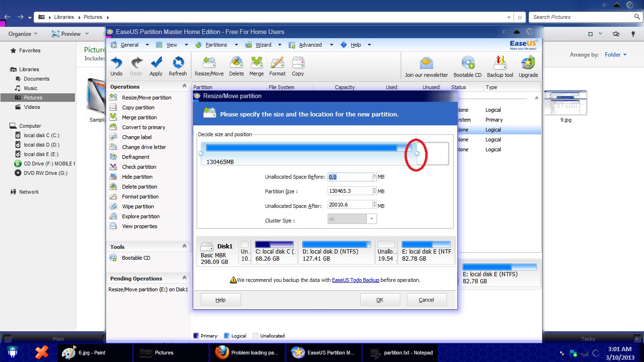Click the left partition resize handle
The image size is (644, 362).
point(201,154)
